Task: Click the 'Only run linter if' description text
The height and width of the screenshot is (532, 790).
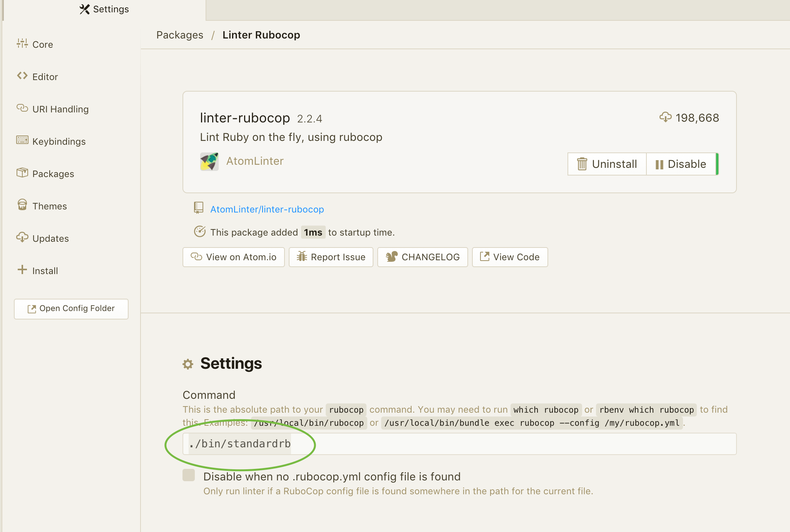Action: [398, 491]
